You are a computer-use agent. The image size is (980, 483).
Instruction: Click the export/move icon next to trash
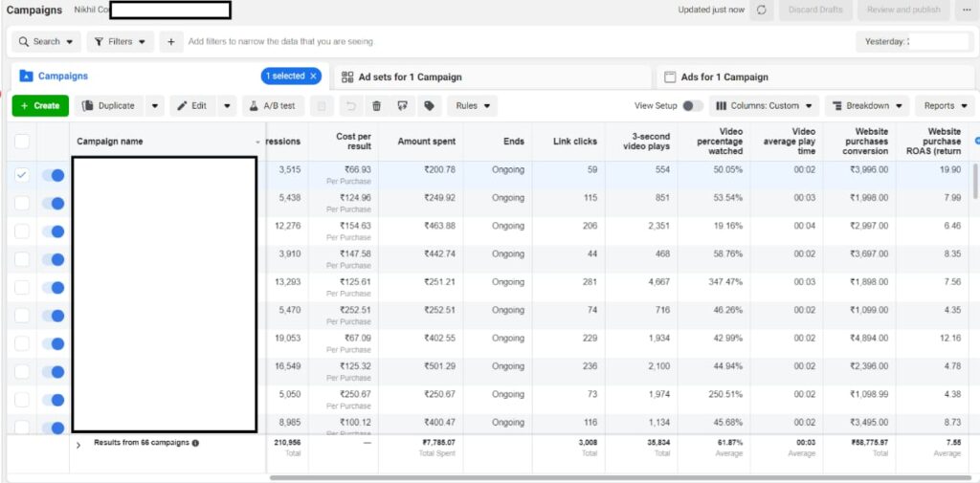pos(402,105)
